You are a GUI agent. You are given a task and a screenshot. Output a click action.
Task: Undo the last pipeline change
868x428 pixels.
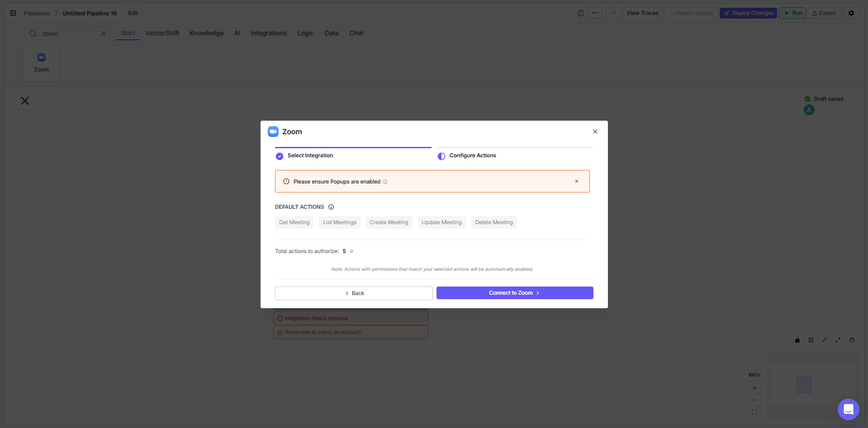pyautogui.click(x=595, y=13)
